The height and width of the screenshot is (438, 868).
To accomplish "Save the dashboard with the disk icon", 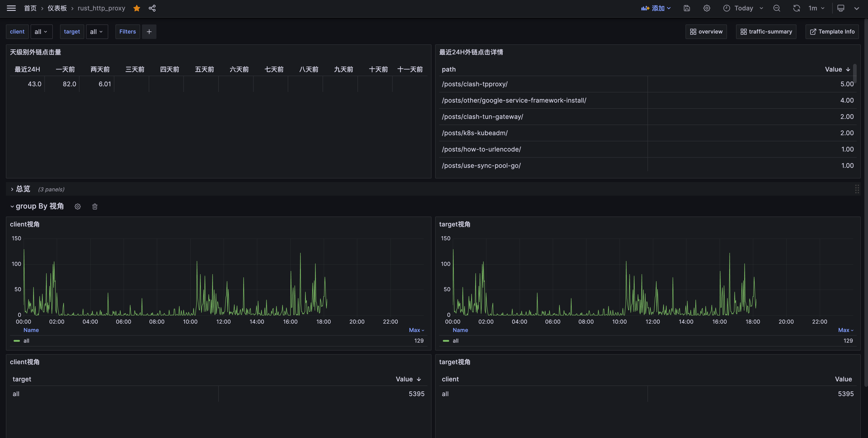I will [x=687, y=8].
